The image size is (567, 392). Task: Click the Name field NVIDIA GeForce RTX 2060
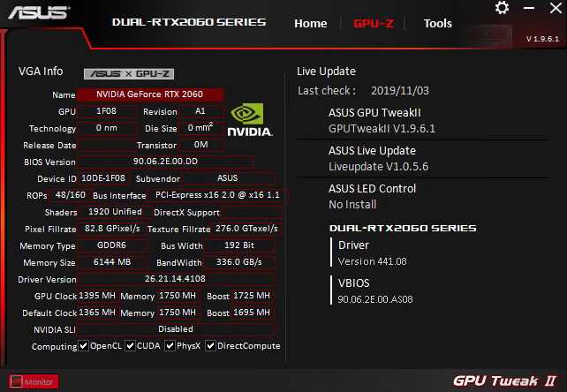click(x=150, y=94)
